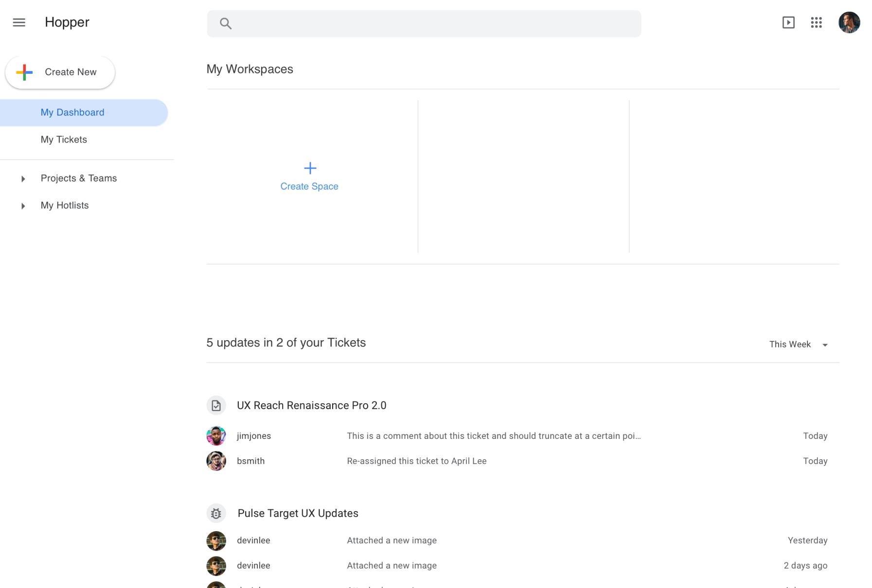Open the hamburger main menu

[x=19, y=22]
